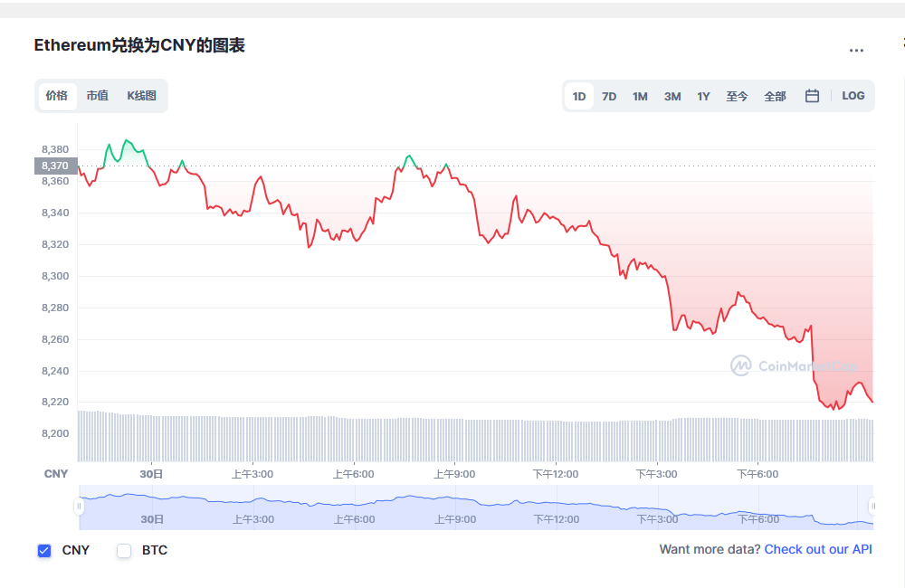Viewport: 905px width, 588px height.
Task: Click the chart title Ethereum兑换为CNY的图表
Action: (139, 45)
